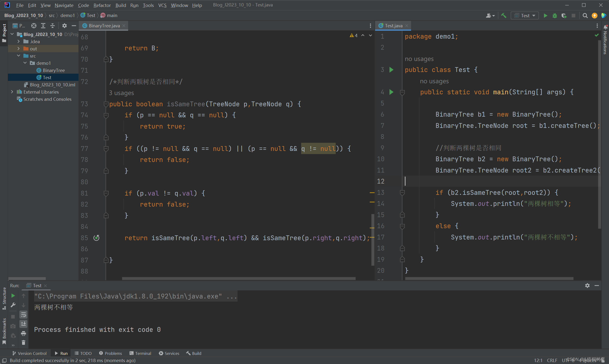Click run gutter arrow beside main method

coord(391,92)
